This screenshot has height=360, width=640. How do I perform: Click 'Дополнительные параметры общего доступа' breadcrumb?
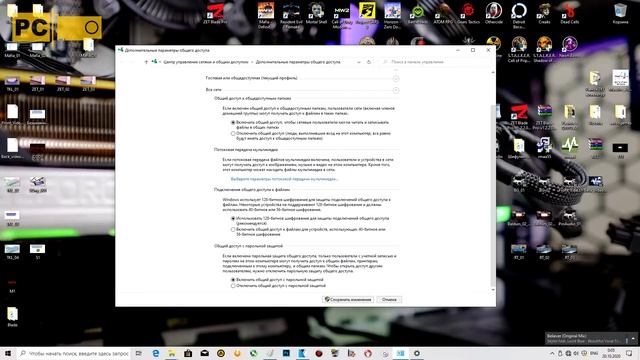pos(298,62)
